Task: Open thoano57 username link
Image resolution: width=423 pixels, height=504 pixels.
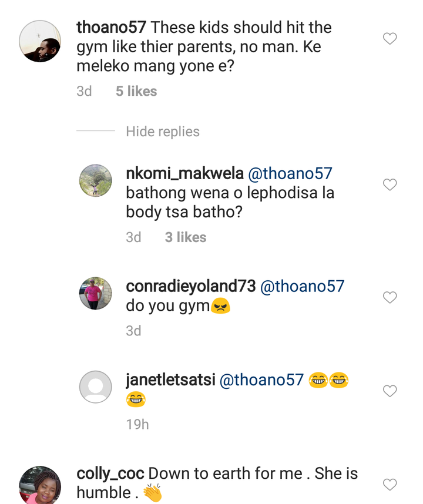Action: [x=112, y=28]
